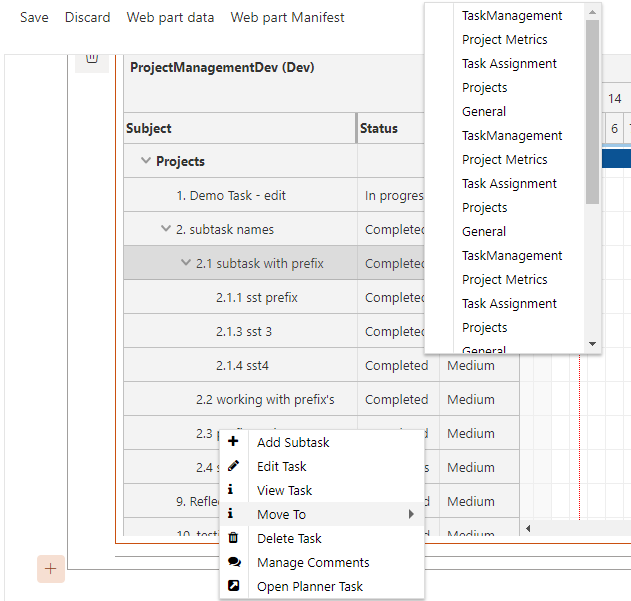Click the plus icon beside Add Subtask
The height and width of the screenshot is (601, 631).
tap(233, 441)
